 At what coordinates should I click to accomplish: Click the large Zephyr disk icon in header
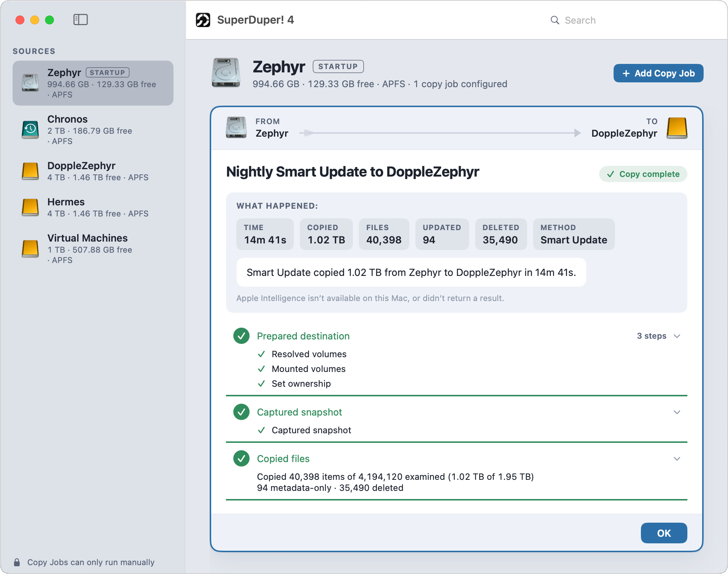coord(226,72)
